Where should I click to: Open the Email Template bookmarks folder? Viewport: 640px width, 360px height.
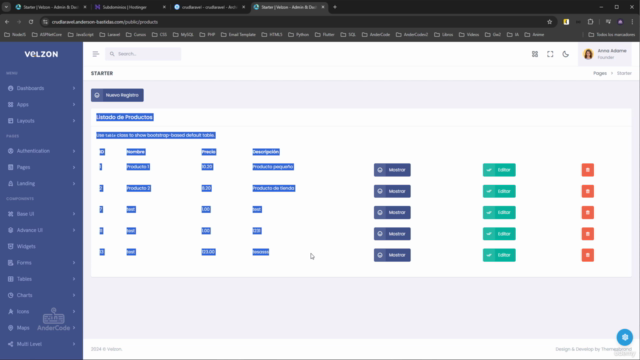pos(238,35)
